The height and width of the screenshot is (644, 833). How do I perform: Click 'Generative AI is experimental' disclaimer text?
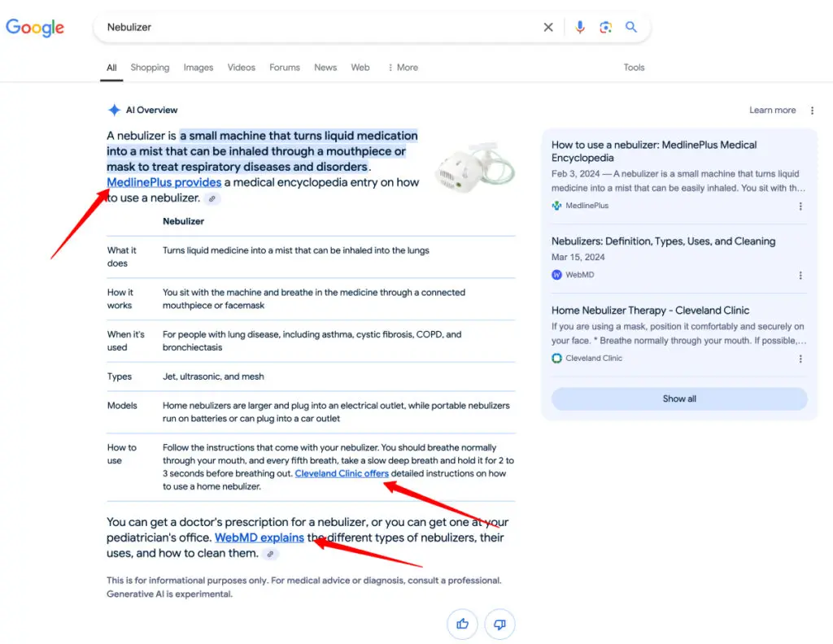[x=169, y=594]
